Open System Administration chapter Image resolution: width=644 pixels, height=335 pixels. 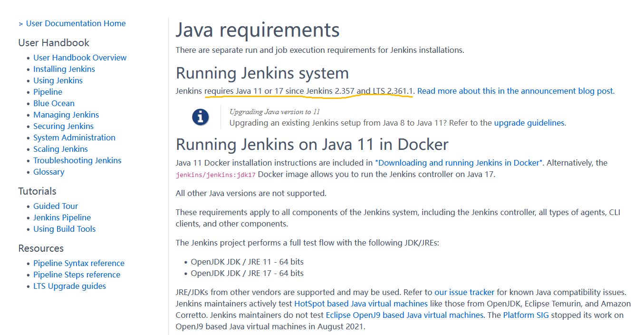[74, 138]
